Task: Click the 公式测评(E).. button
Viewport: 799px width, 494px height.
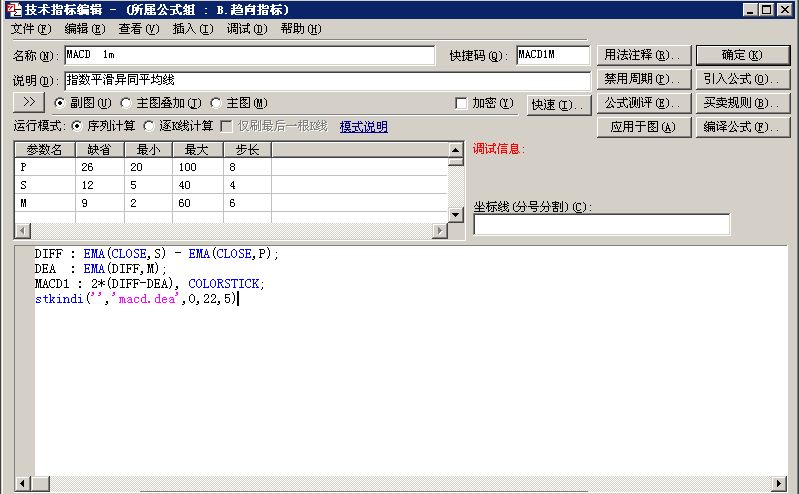Action: point(643,103)
